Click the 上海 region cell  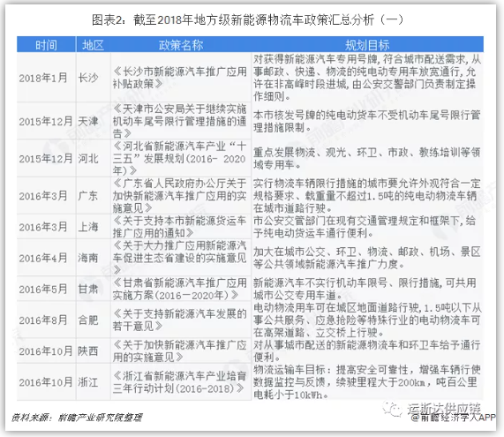point(88,227)
